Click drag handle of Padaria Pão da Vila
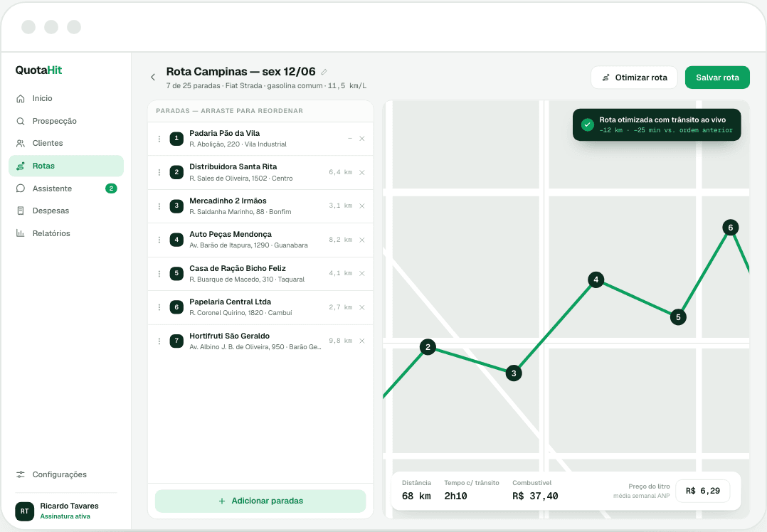The width and height of the screenshot is (767, 532). [x=159, y=139]
